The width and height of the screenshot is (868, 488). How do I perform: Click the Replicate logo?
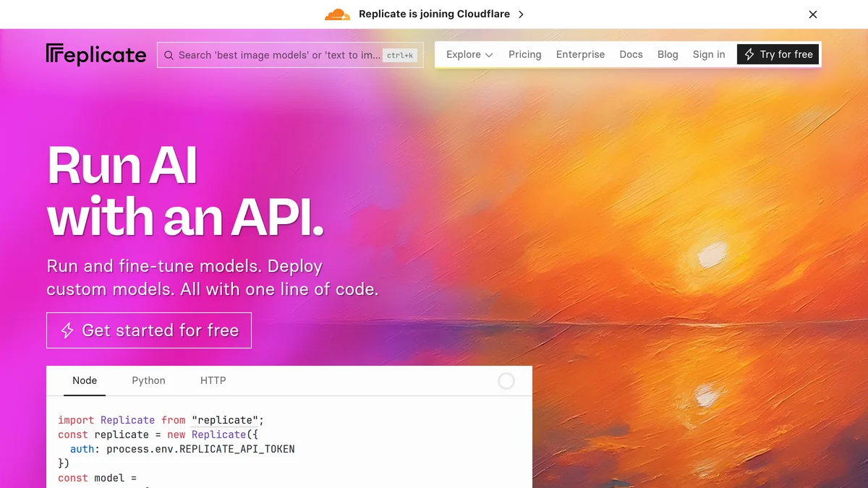96,53
